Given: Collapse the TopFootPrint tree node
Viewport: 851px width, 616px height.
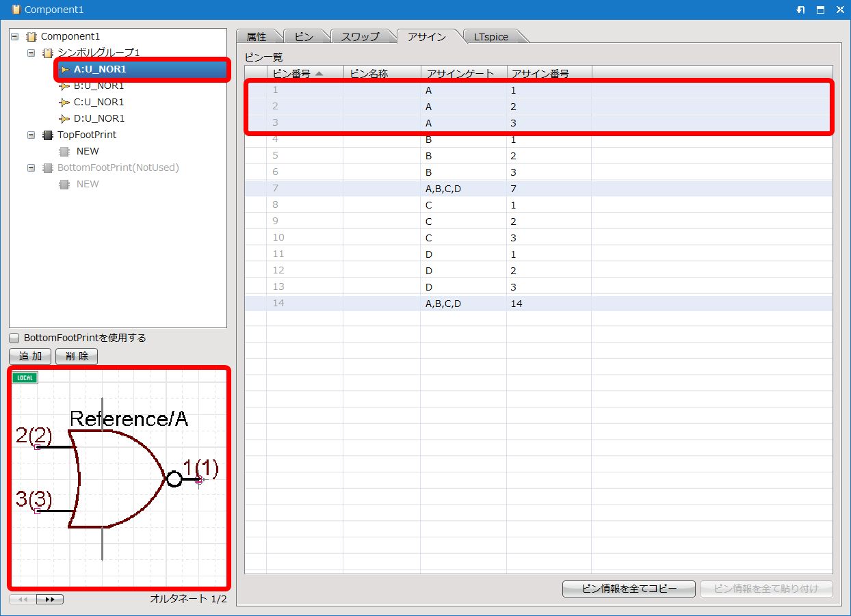Looking at the screenshot, I should [x=31, y=135].
